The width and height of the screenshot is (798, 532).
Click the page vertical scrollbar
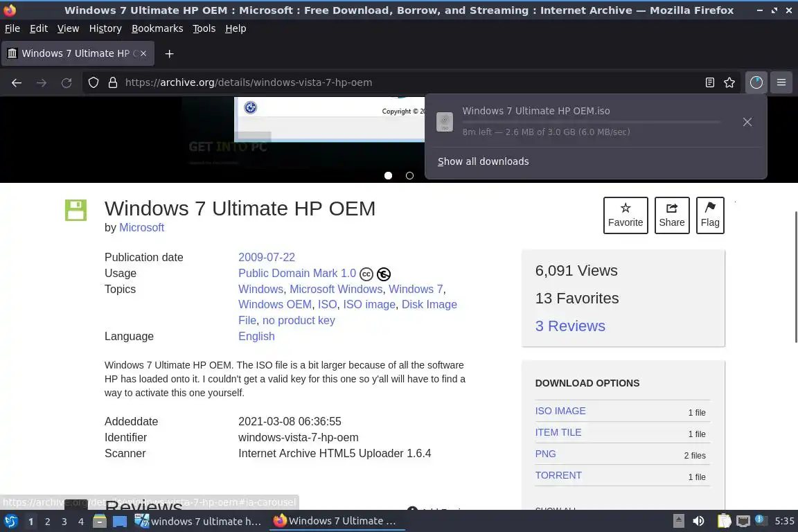(795, 277)
